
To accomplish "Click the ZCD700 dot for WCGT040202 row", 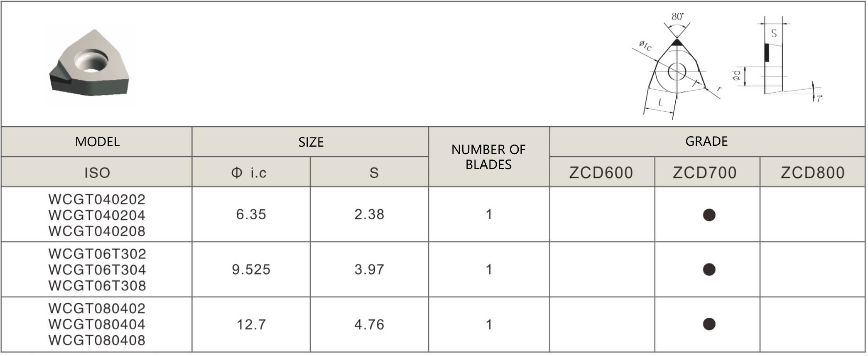I will pyautogui.click(x=709, y=215).
